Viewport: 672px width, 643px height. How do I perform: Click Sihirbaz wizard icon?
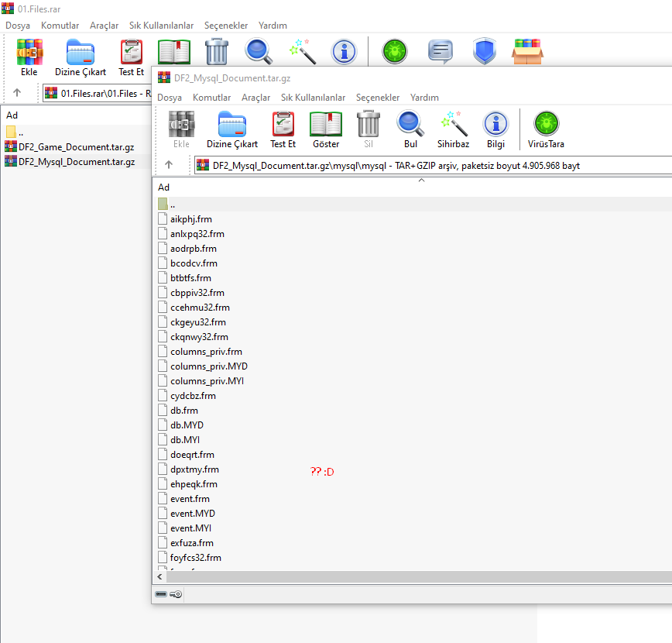point(453,129)
